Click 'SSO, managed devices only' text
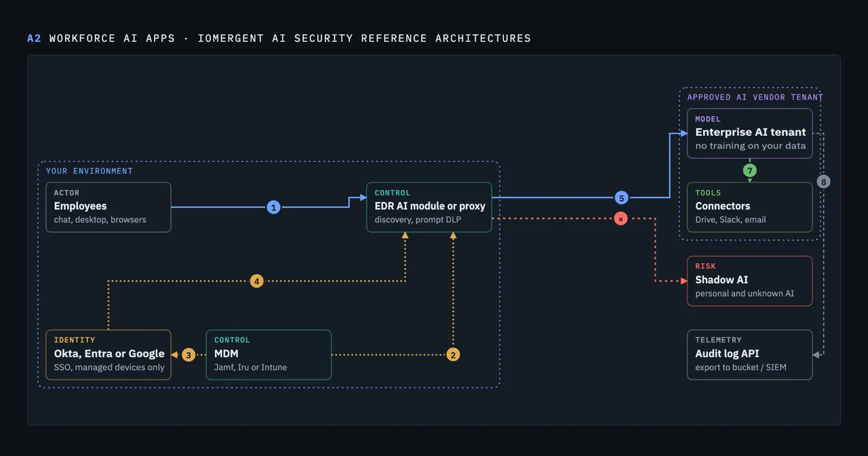Image resolution: width=868 pixels, height=456 pixels. pos(109,368)
